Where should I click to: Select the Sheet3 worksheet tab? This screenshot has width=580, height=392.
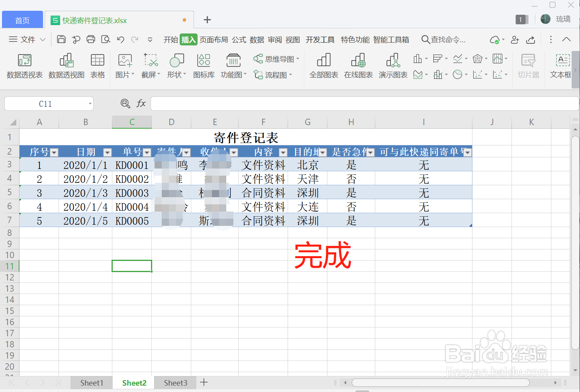[175, 382]
